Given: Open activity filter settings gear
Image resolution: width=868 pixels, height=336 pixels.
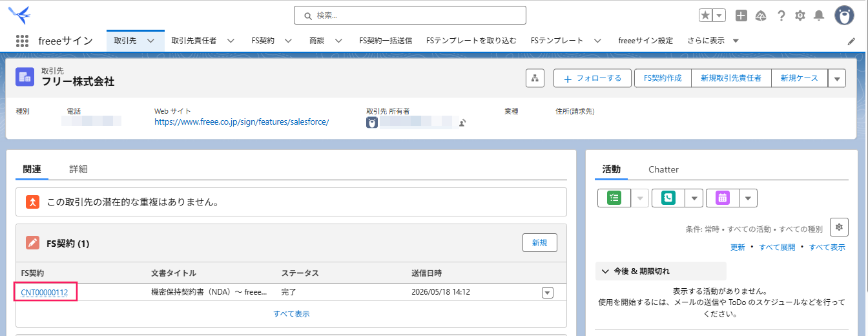Looking at the screenshot, I should click(839, 227).
